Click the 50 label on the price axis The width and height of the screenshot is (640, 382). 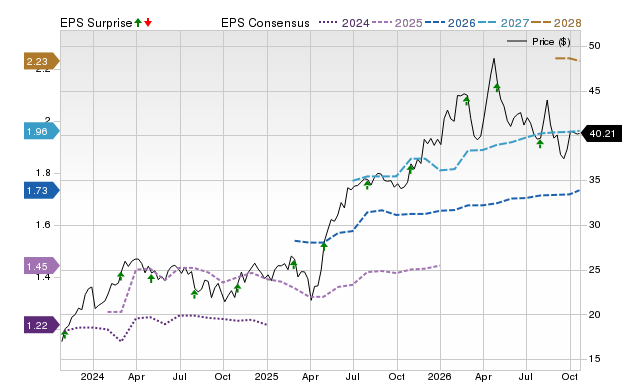coord(594,46)
